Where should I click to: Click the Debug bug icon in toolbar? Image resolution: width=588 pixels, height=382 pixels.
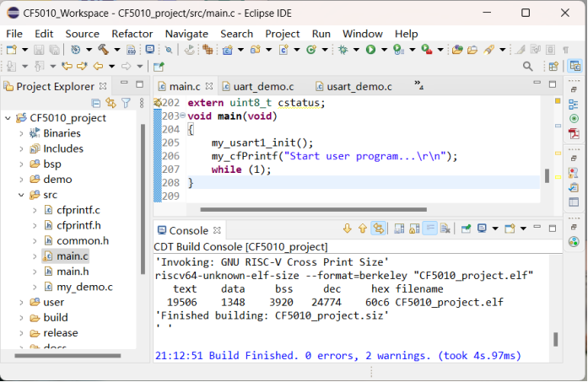tap(343, 50)
